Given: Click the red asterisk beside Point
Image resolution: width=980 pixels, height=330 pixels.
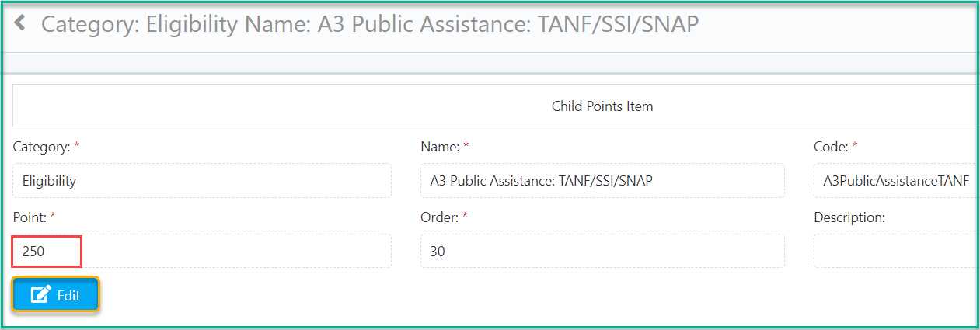Looking at the screenshot, I should coord(53,217).
